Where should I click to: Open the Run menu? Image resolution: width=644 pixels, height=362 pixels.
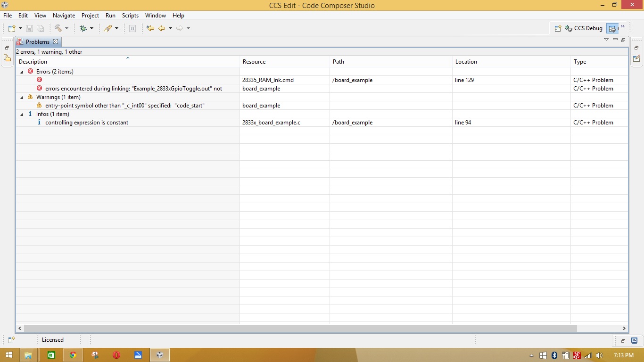coord(110,16)
